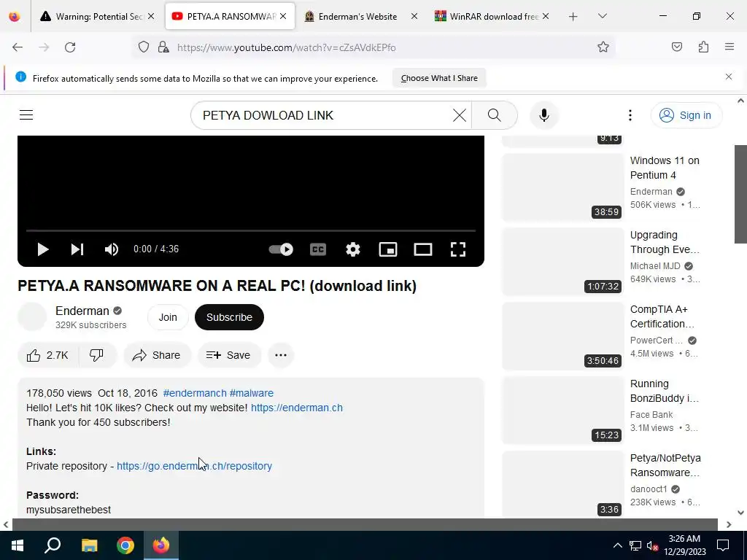The width and height of the screenshot is (747, 560).
Task: Open File Explorer from taskbar
Action: point(89,545)
